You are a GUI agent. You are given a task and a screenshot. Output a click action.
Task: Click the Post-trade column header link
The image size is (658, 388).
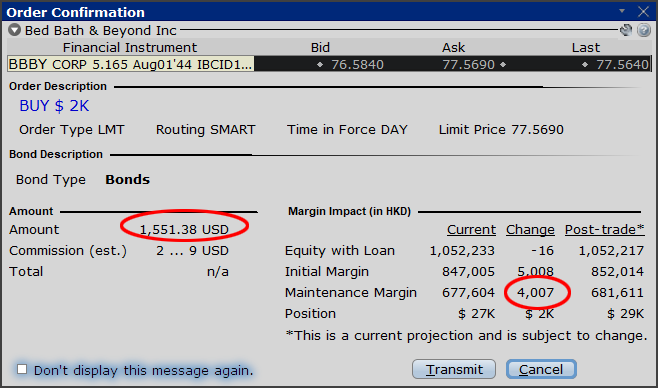coord(604,229)
